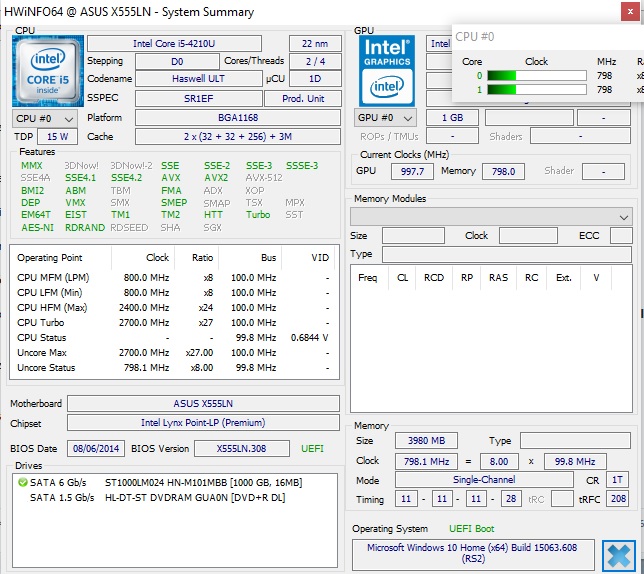Viewport: 644px width, 574px height.
Task: Click the RAS column header in memory table
Action: tap(498, 278)
